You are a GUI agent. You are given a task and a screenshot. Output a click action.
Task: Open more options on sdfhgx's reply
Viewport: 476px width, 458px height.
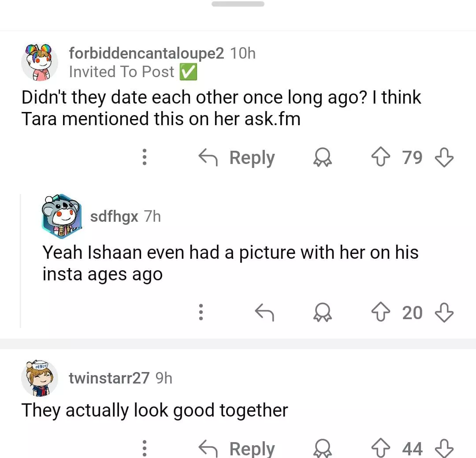pyautogui.click(x=201, y=313)
